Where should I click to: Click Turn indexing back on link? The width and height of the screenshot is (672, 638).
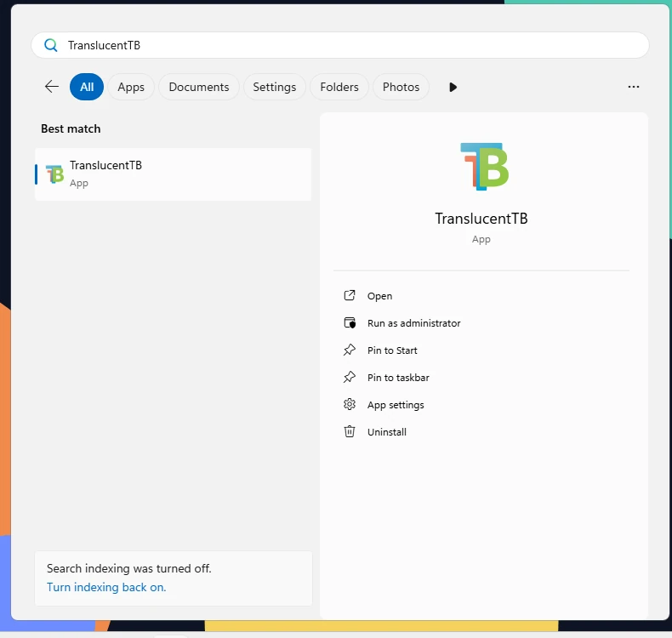click(x=106, y=588)
